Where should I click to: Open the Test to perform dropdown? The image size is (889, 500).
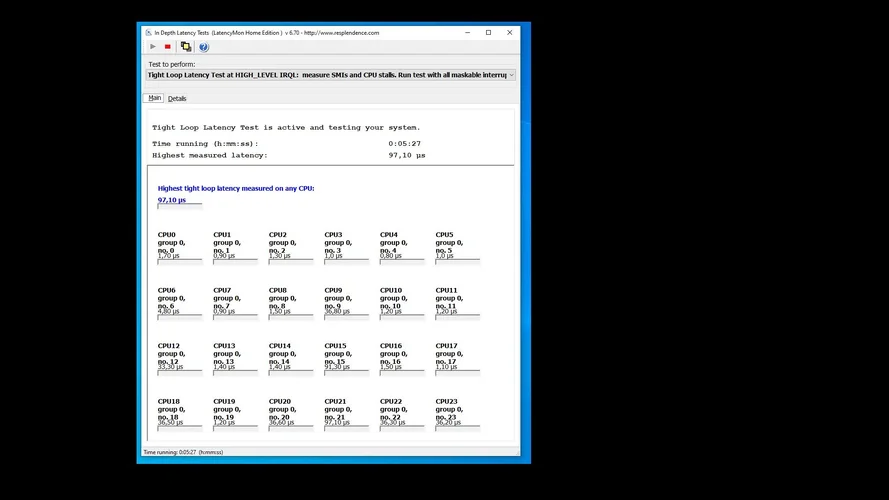tap(331, 75)
